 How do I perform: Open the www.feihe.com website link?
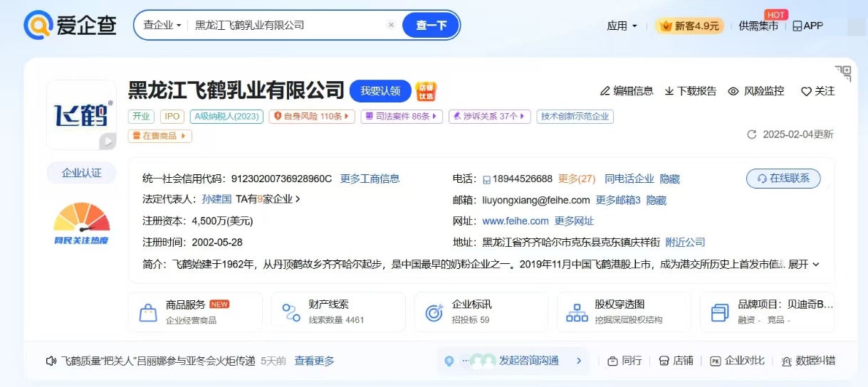(x=516, y=221)
